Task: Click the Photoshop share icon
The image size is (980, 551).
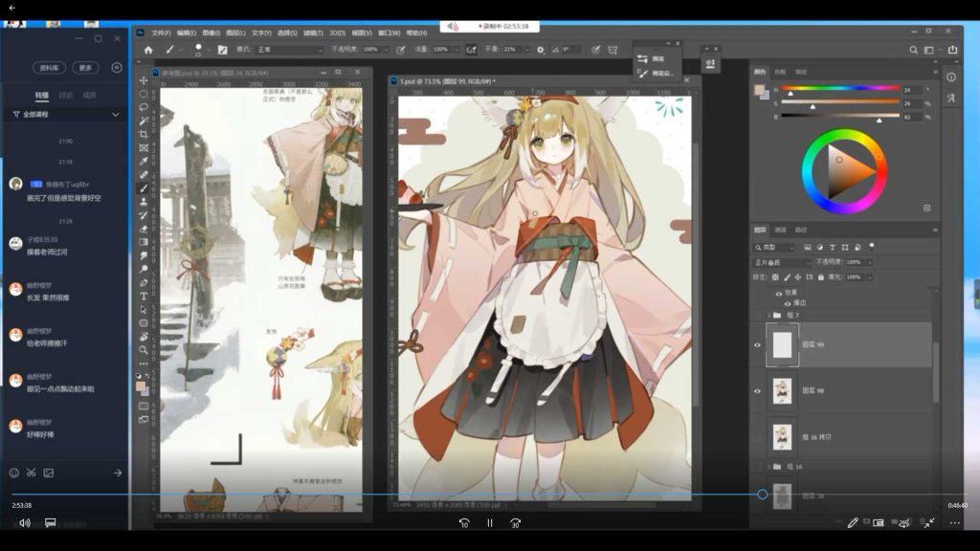Action: coord(952,50)
